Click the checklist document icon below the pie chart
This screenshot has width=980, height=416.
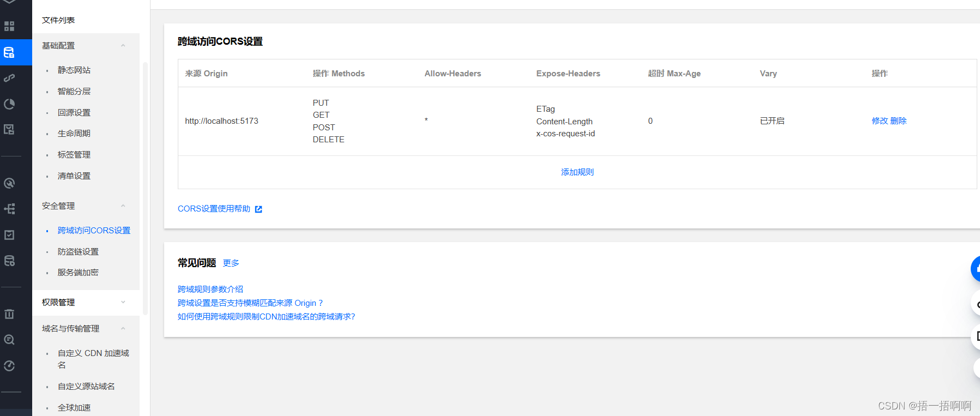(9, 129)
